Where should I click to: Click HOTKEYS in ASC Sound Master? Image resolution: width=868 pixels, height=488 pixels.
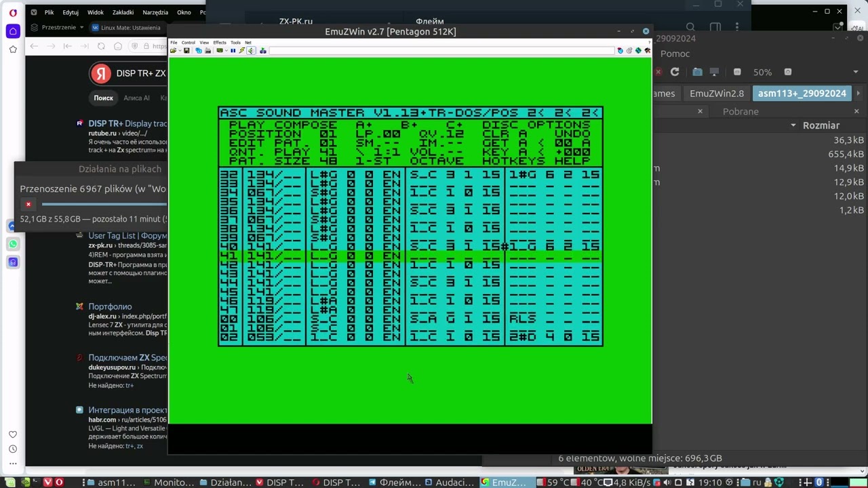click(x=513, y=161)
